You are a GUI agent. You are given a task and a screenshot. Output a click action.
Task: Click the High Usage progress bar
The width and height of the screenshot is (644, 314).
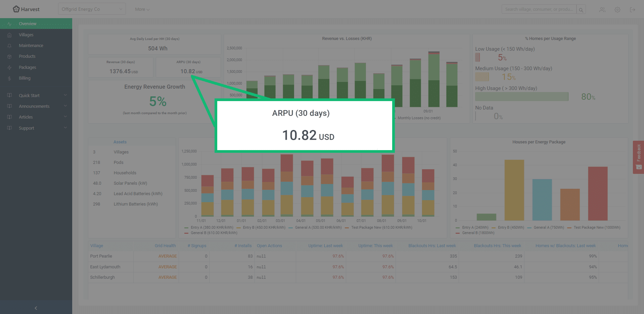521,97
